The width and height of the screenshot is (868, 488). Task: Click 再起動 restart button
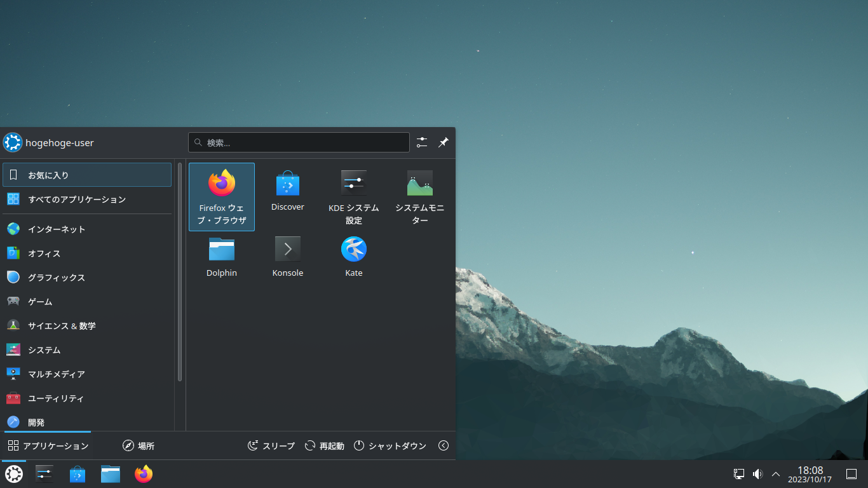(x=324, y=445)
